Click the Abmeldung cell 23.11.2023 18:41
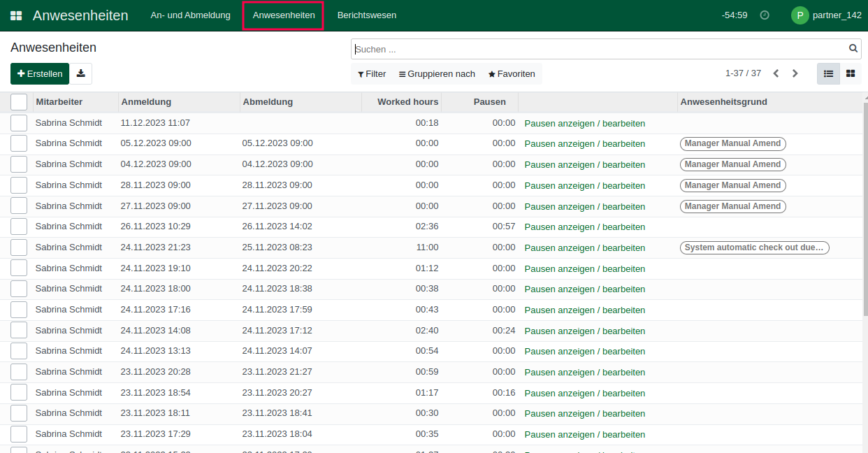The width and height of the screenshot is (868, 453). point(277,413)
